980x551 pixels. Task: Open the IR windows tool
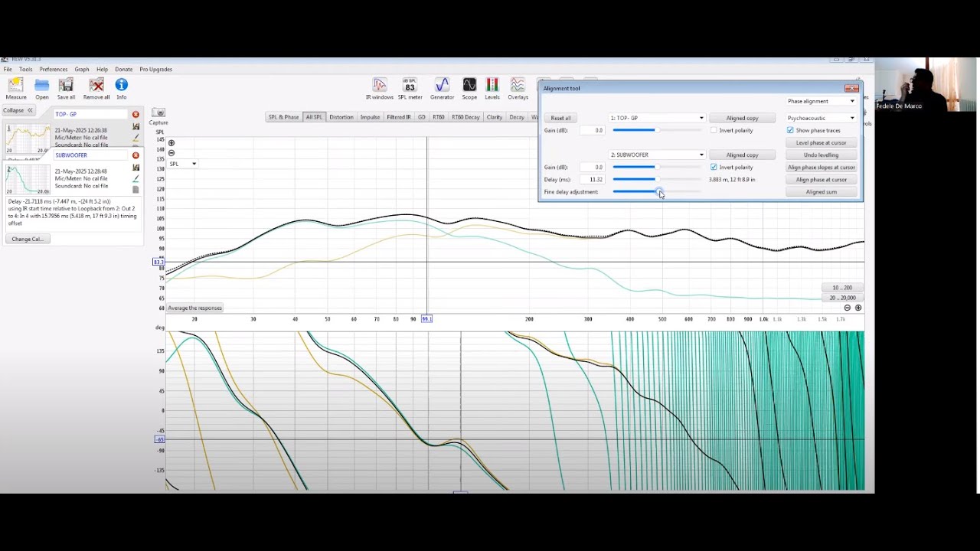pos(380,89)
